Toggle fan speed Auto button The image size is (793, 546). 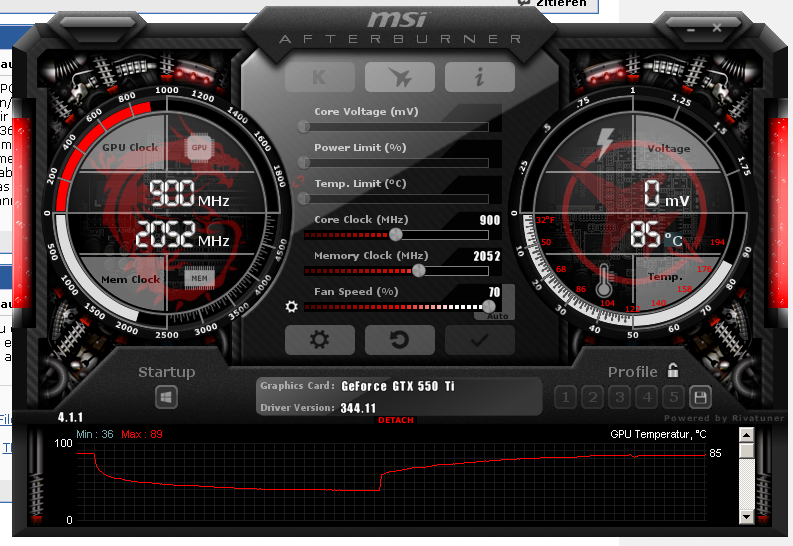click(x=498, y=316)
